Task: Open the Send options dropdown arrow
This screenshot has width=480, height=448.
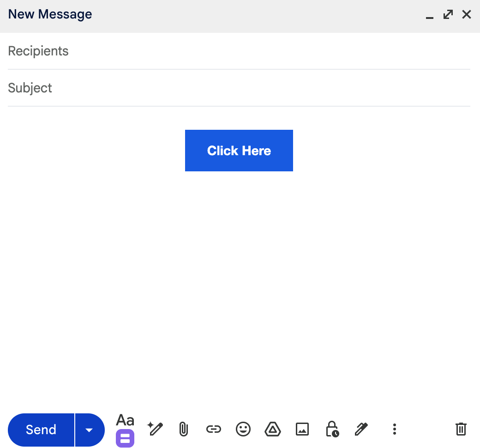Action: [89, 430]
